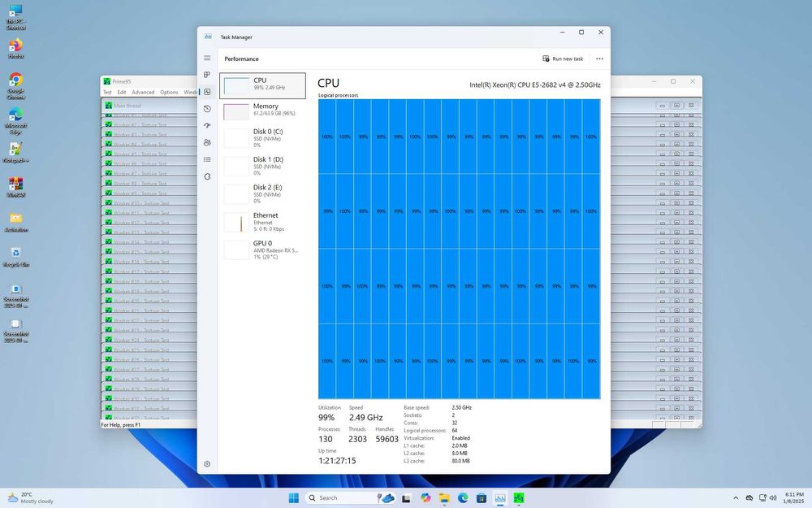Open File Explorer from taskbar
Viewport: 812px width, 508px height.
444,497
